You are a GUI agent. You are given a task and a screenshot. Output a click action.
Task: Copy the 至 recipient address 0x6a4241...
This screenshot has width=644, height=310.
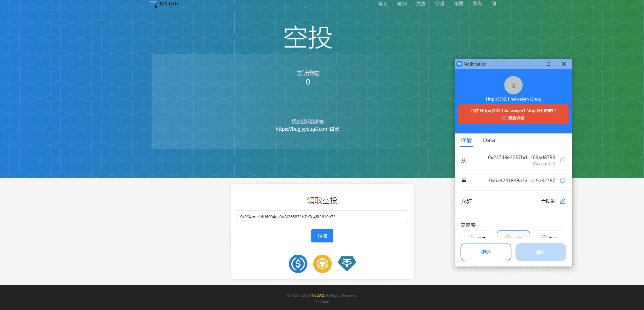(562, 181)
